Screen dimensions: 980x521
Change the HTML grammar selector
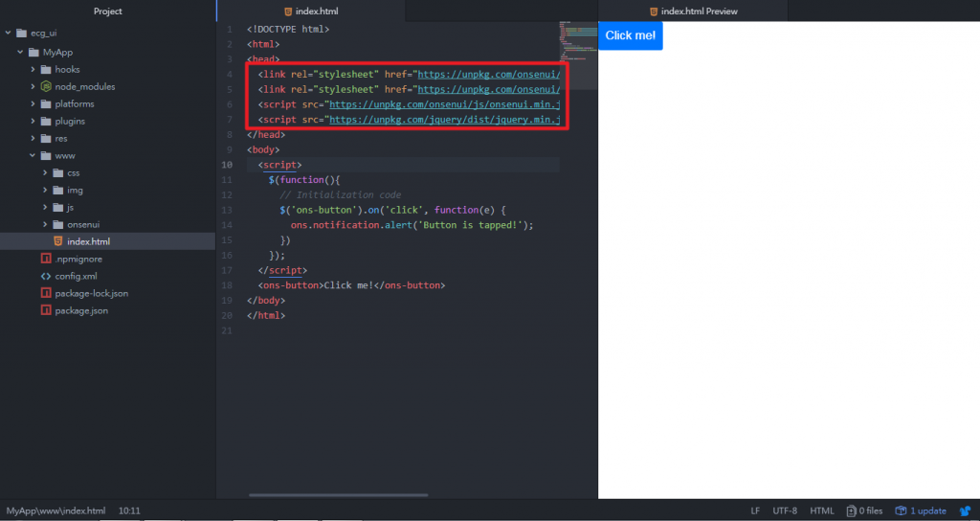point(822,511)
